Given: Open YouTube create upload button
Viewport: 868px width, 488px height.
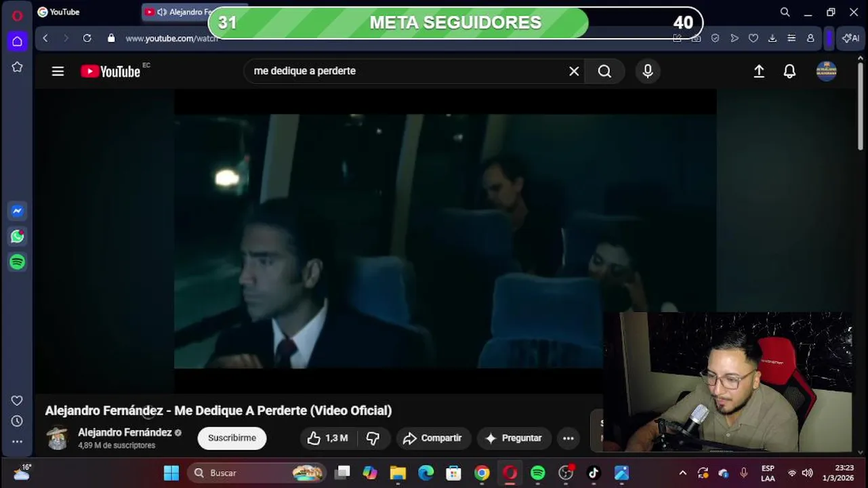Looking at the screenshot, I should [x=759, y=71].
